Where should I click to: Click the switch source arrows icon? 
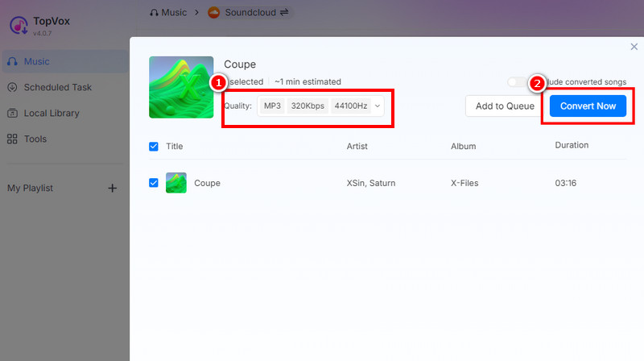(284, 12)
